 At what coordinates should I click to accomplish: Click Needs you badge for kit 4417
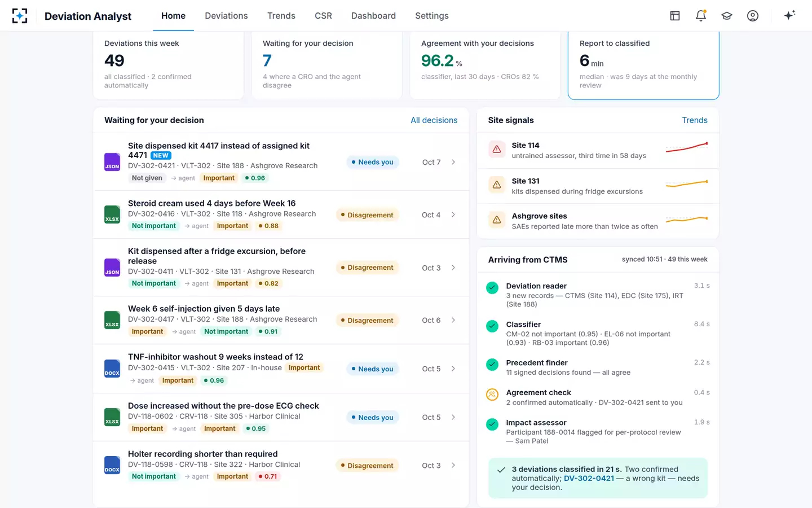click(x=373, y=162)
